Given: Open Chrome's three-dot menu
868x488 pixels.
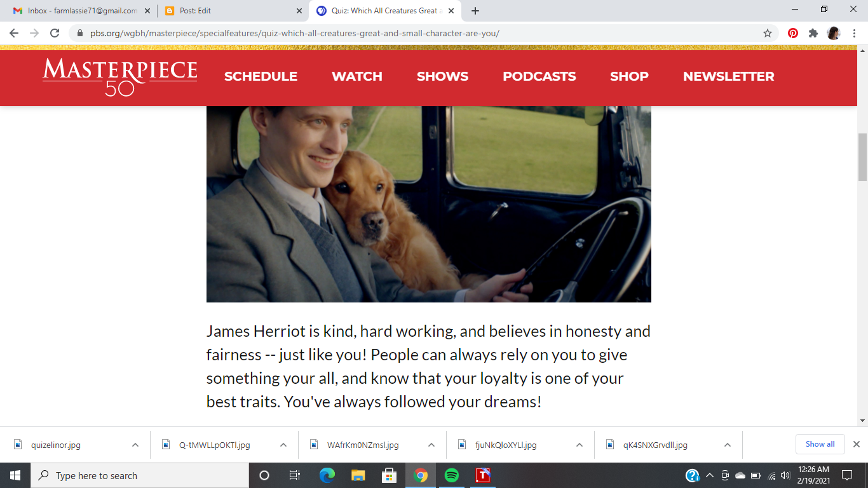Looking at the screenshot, I should pos(854,33).
